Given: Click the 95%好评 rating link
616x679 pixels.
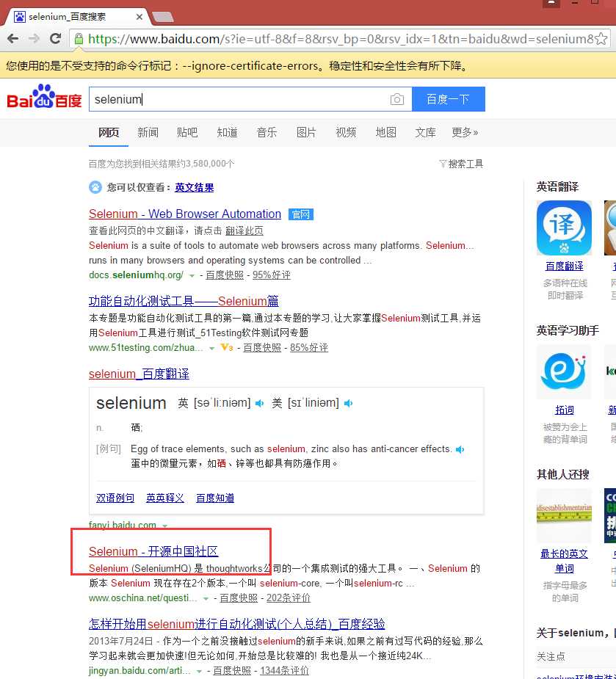Looking at the screenshot, I should pos(271,275).
